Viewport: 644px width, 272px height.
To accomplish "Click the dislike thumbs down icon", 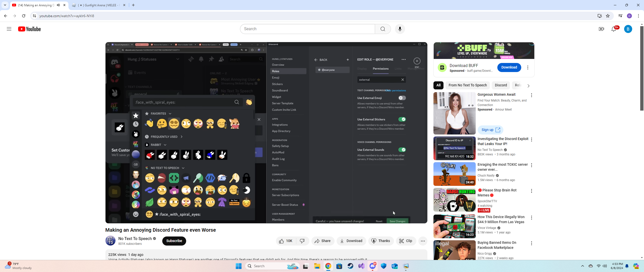I will tap(302, 241).
